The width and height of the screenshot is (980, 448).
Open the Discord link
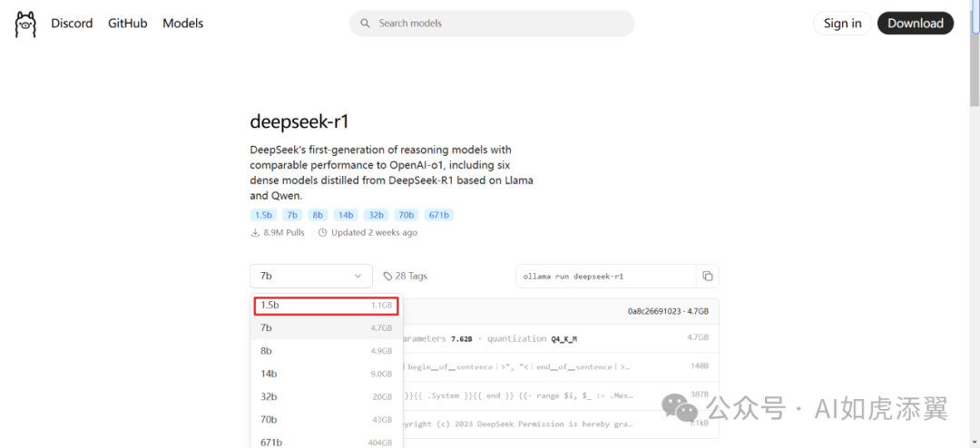click(72, 24)
